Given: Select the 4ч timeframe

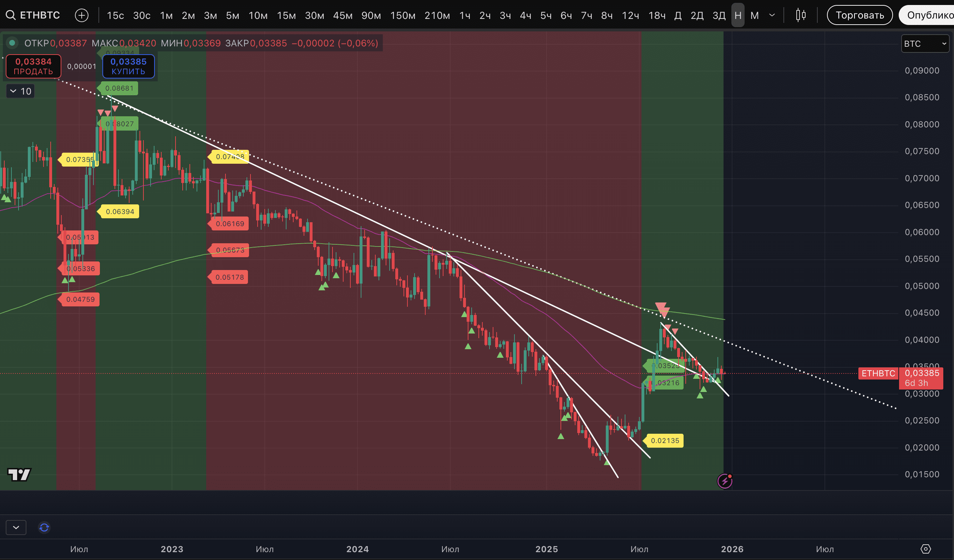Looking at the screenshot, I should [x=525, y=15].
